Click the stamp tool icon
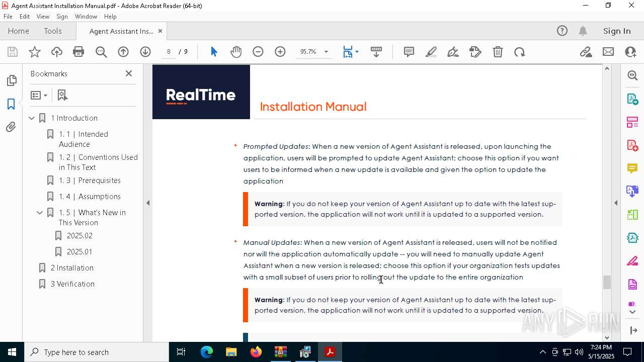Viewport: 644px width, 362px height. tap(475, 52)
